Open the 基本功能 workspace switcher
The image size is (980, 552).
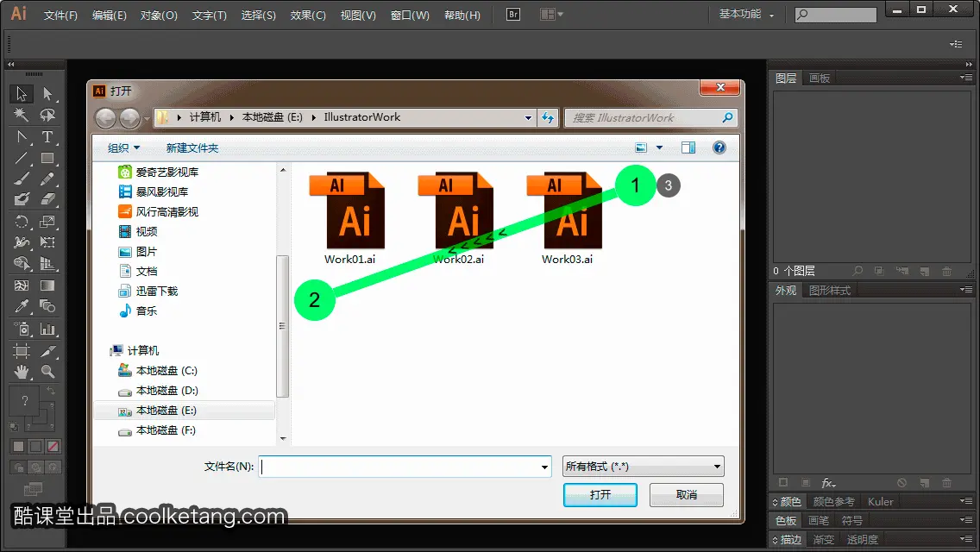(x=746, y=14)
